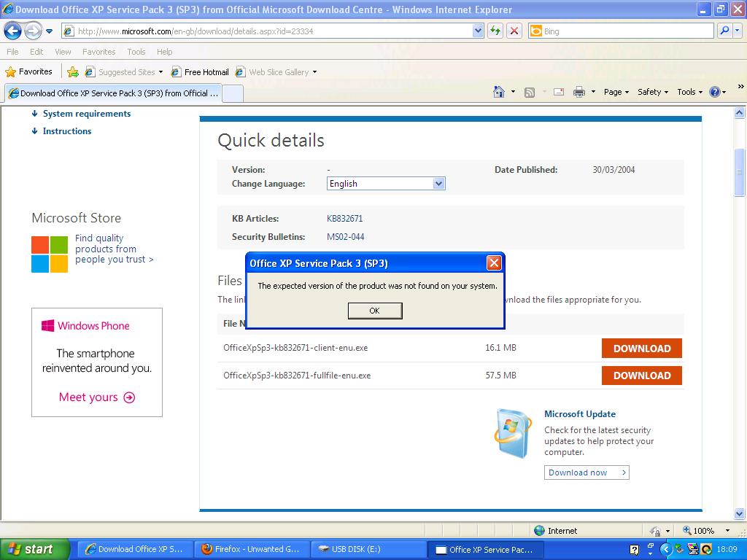Expand the address bar history dropdown
The height and width of the screenshot is (560, 747).
[x=478, y=31]
